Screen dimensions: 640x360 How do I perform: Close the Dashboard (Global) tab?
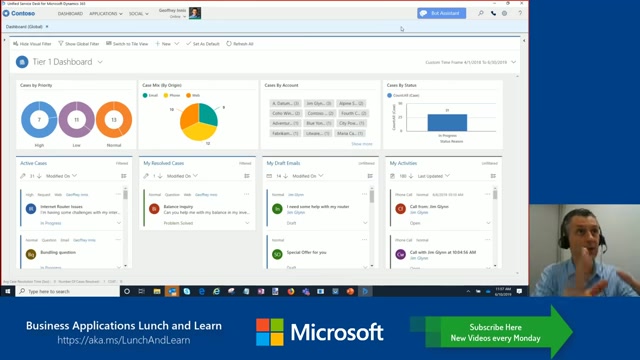pos(47,27)
